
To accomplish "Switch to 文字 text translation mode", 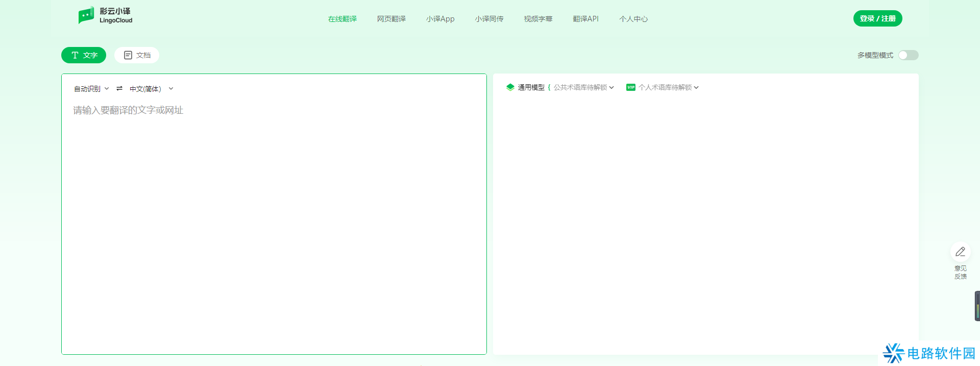I will tap(84, 55).
